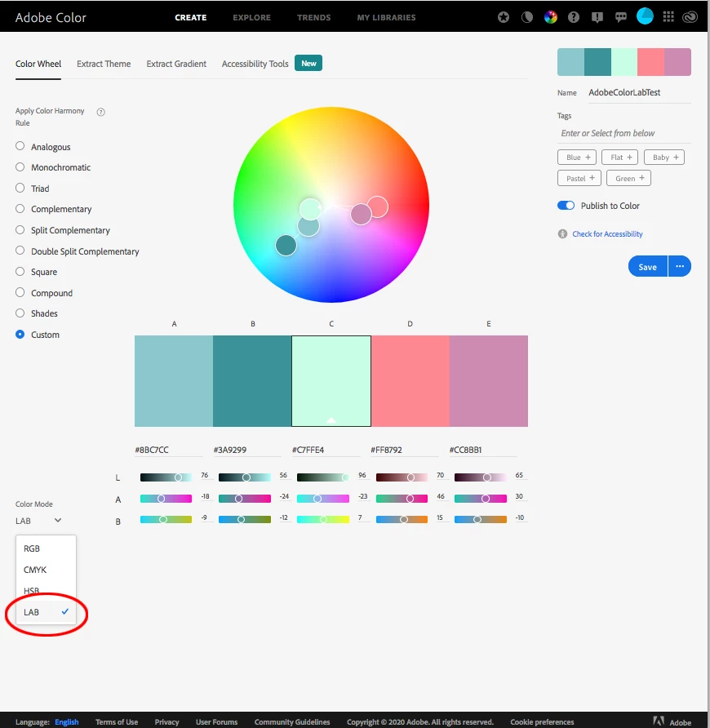Select color swatch B (dark teal)
Viewport: 710px width, 728px height.
pyautogui.click(x=252, y=380)
